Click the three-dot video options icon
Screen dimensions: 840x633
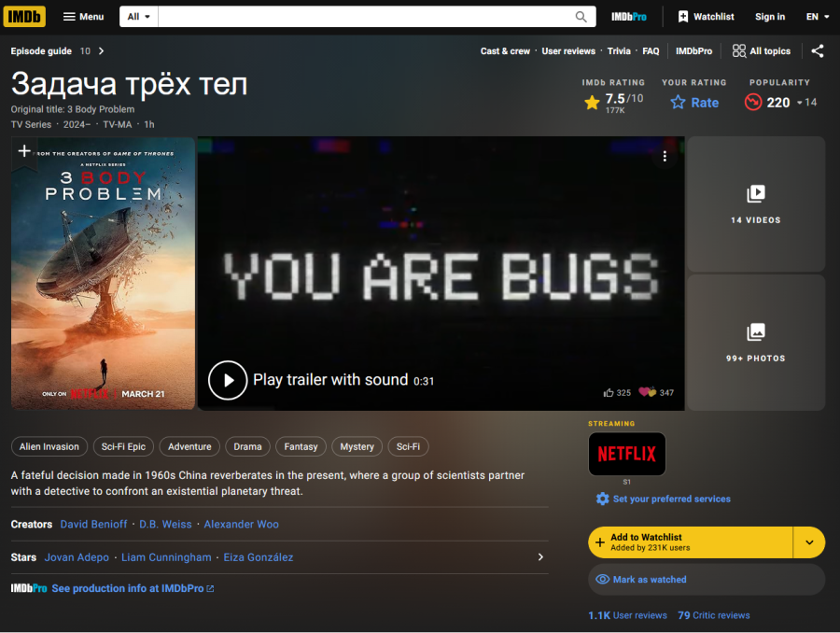pos(665,156)
